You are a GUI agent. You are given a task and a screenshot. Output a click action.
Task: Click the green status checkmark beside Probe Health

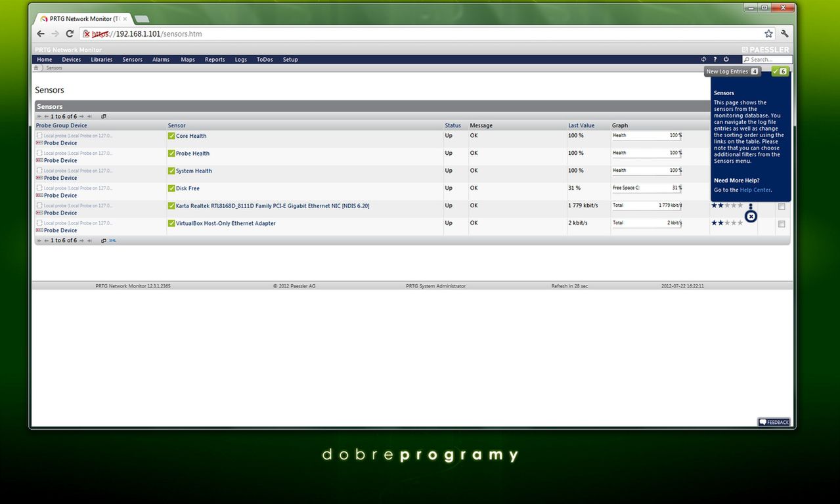(171, 154)
